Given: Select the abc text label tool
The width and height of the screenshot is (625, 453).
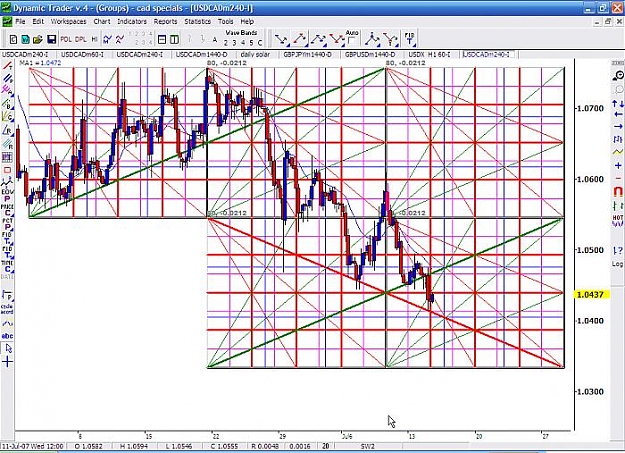Looking at the screenshot, I should (7, 336).
